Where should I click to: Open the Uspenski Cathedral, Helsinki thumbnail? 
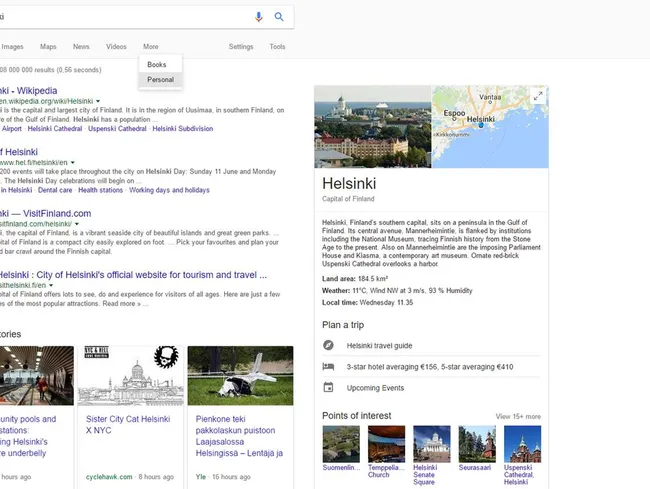click(x=522, y=444)
